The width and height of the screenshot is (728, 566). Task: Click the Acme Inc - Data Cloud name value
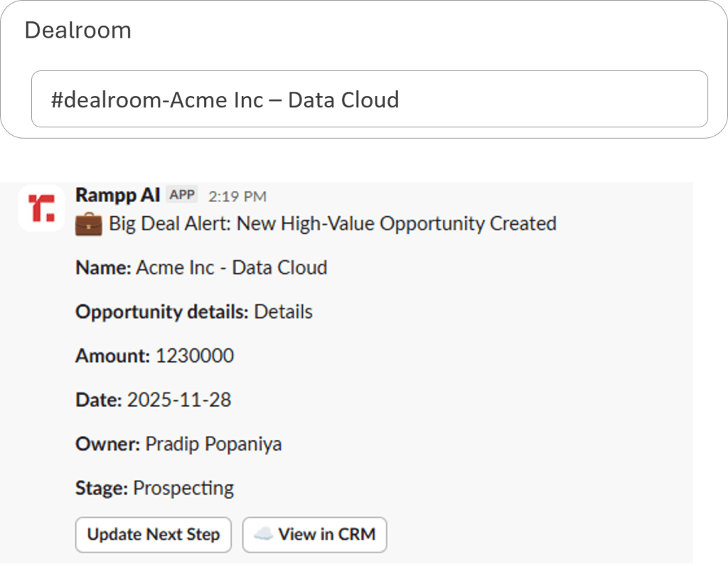tap(231, 268)
